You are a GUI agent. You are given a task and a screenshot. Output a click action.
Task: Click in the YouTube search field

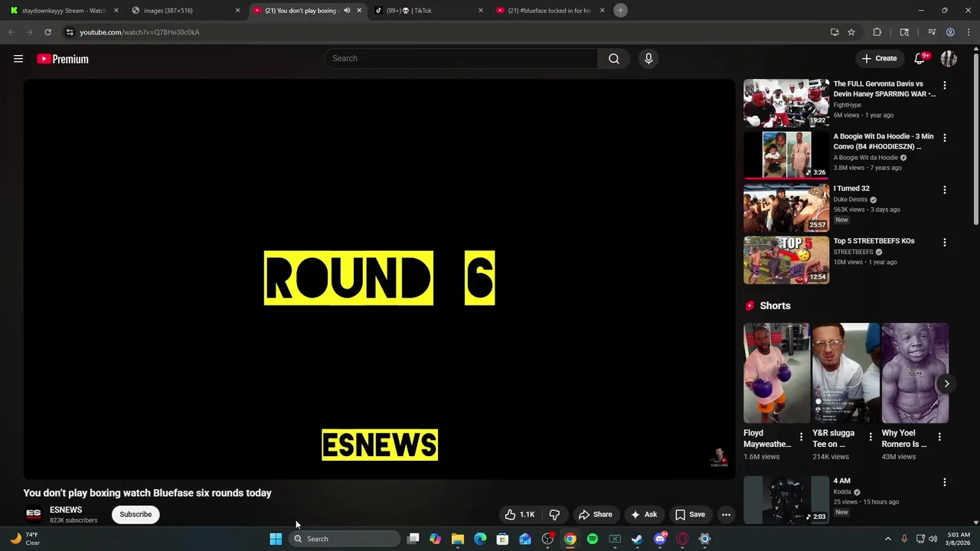pos(461,58)
